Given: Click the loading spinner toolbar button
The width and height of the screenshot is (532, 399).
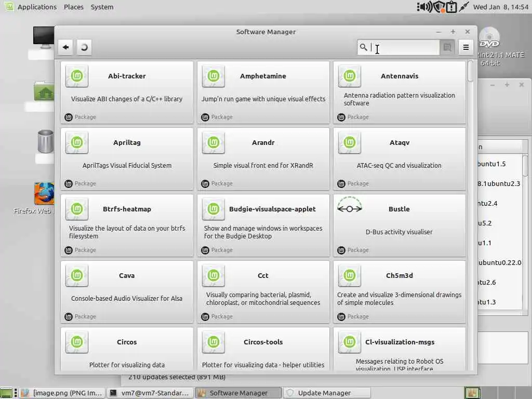Looking at the screenshot, I should [84, 47].
